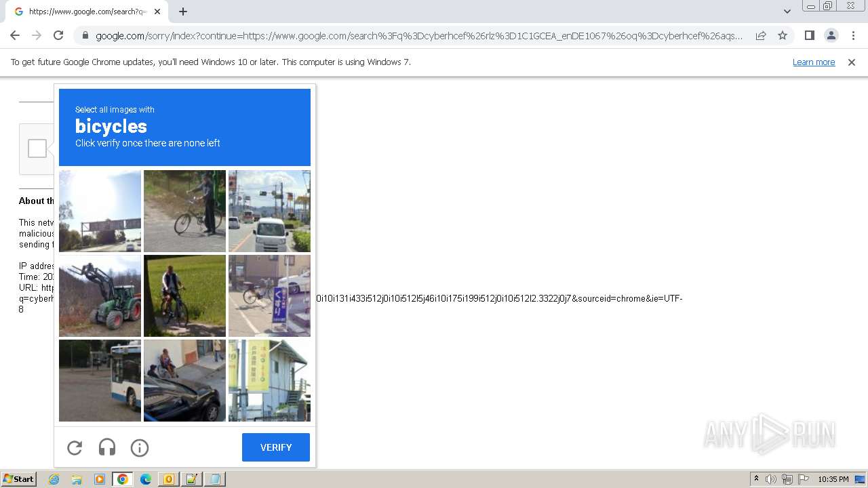
Task: Click the VERIFY button
Action: [276, 447]
